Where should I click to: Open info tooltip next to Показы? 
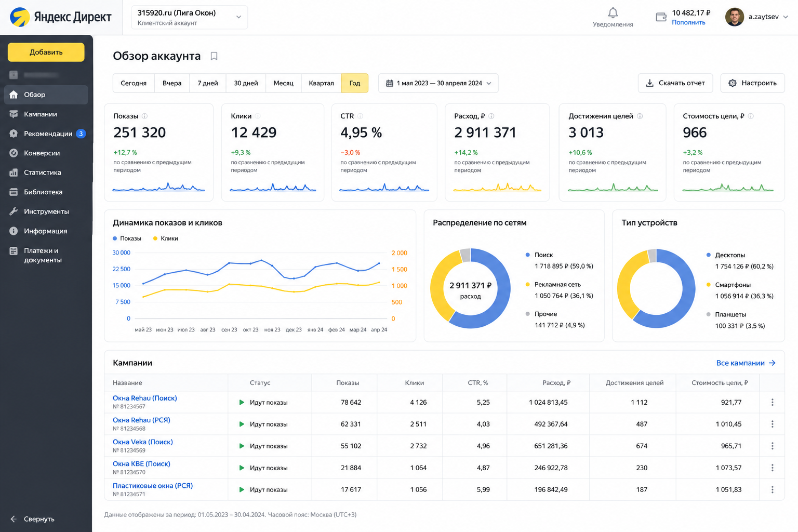[145, 116]
